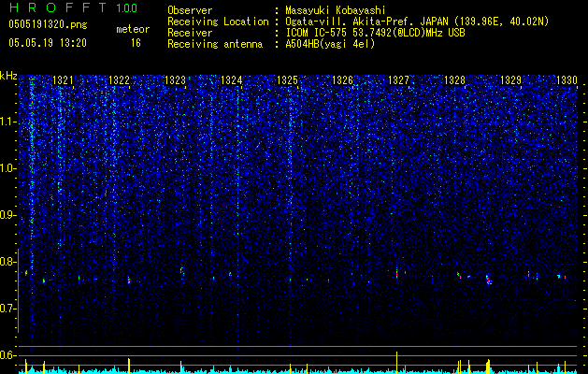
Task: Click the 1325 time marker
Action: (x=287, y=80)
